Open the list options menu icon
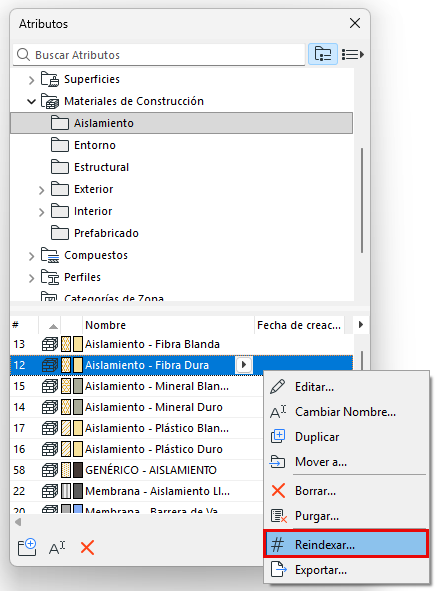This screenshot has height=591, width=438. click(352, 55)
